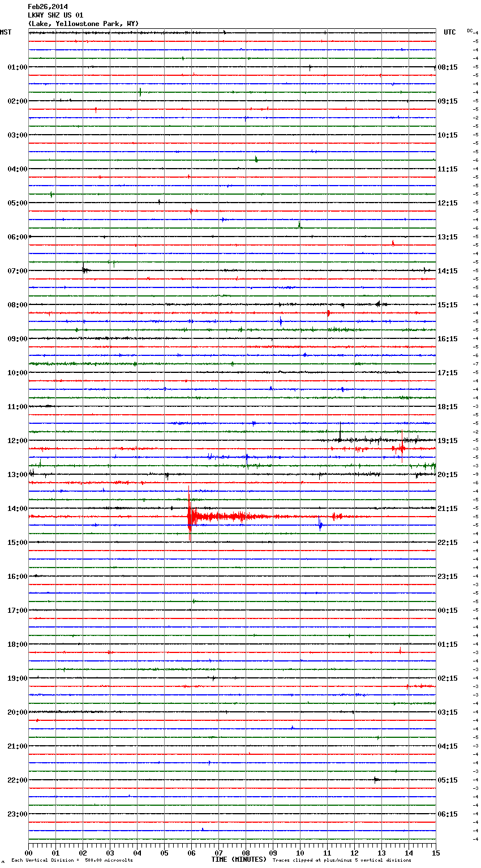Select the 20:00 MST row label

click(18, 712)
